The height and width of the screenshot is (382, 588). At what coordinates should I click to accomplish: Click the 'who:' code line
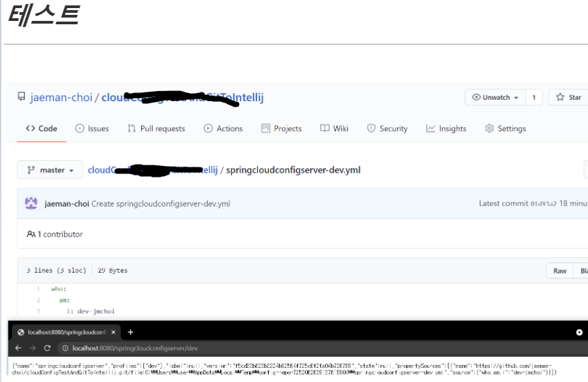coord(59,289)
